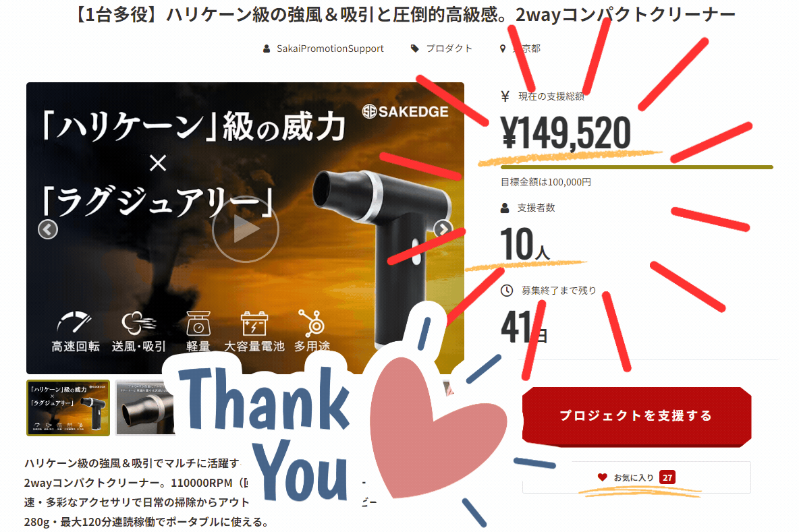Go to previous slide with left arrow
The height and width of the screenshot is (532, 799).
pos(48,230)
